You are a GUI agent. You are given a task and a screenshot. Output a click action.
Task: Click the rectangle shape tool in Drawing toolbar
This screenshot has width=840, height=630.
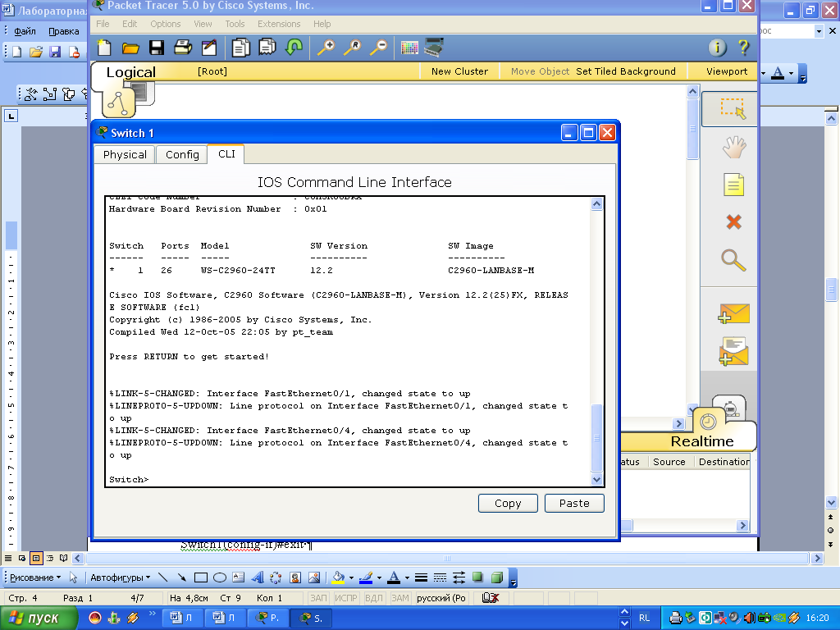point(201,577)
